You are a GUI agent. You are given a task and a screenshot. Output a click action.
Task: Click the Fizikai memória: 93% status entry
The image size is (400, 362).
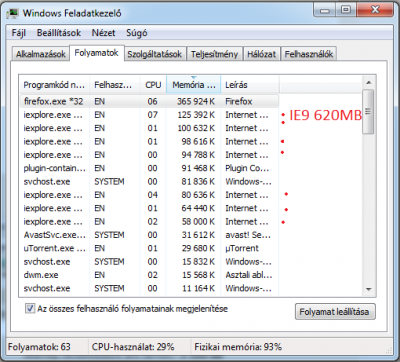pyautogui.click(x=238, y=347)
